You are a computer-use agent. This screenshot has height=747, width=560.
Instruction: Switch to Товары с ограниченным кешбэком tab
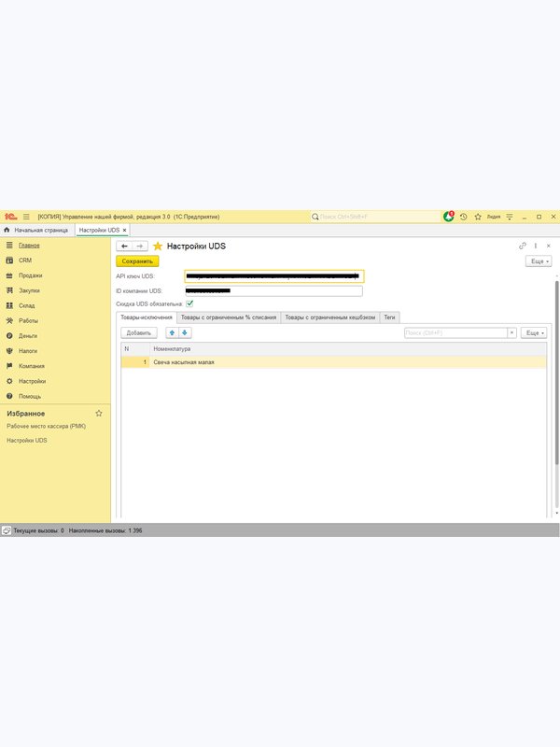click(x=330, y=317)
